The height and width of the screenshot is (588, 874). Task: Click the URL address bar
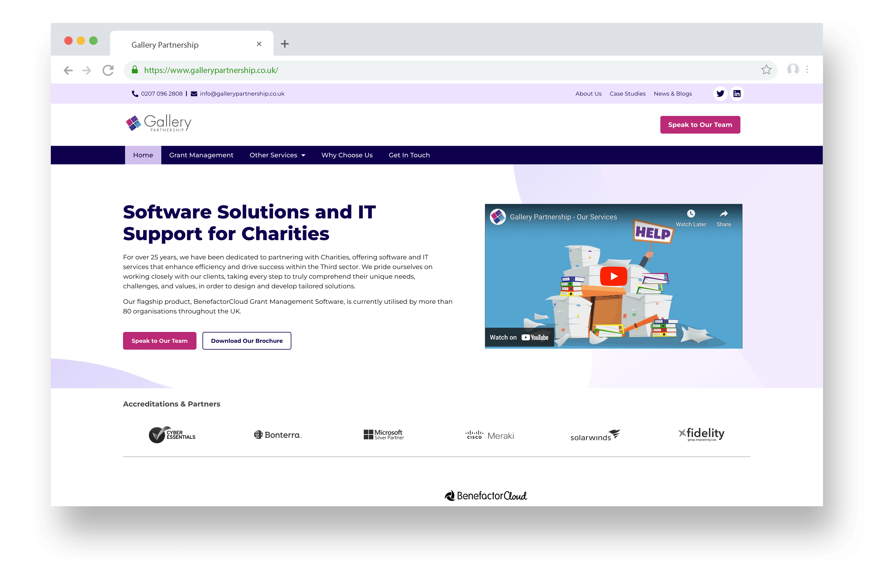[x=450, y=70]
